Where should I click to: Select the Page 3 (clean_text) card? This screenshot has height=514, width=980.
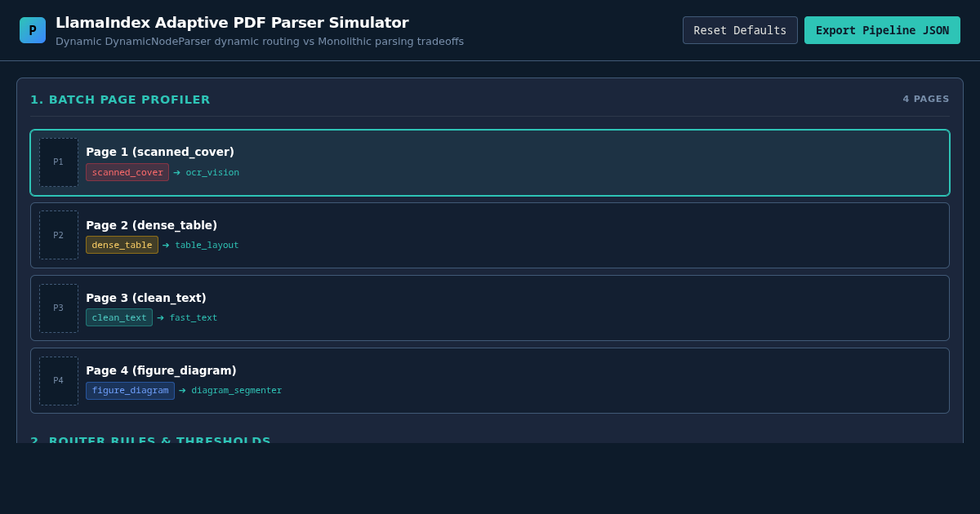pyautogui.click(x=490, y=308)
